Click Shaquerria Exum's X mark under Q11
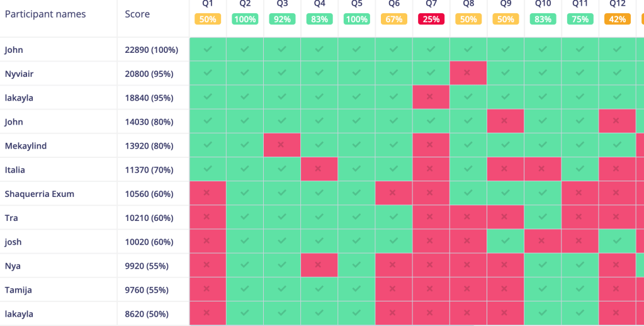Viewport: 644px width, 326px height. click(x=580, y=194)
